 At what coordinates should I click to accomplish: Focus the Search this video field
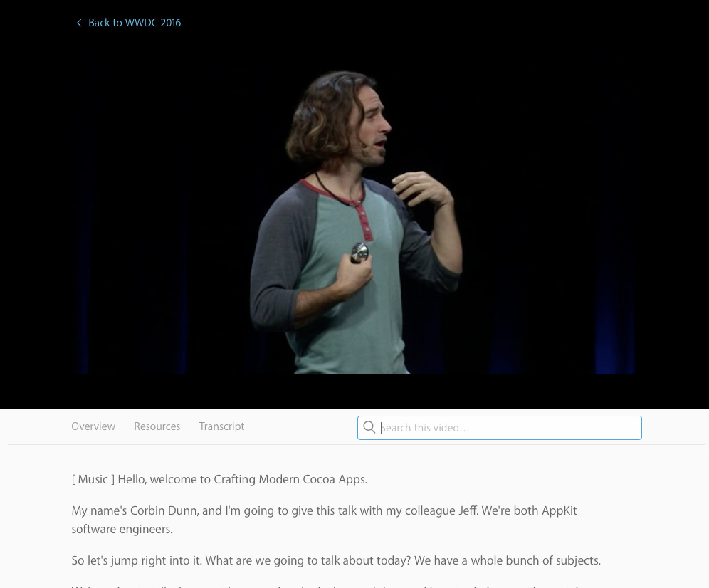499,428
